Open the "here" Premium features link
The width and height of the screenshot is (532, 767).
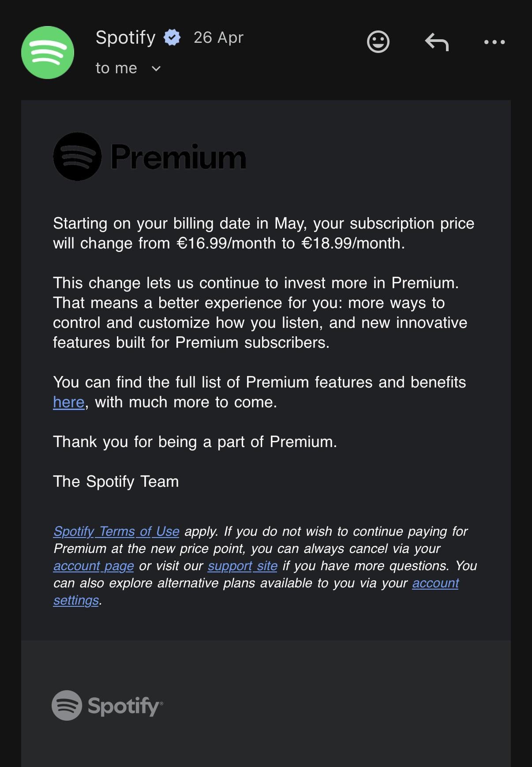click(68, 402)
